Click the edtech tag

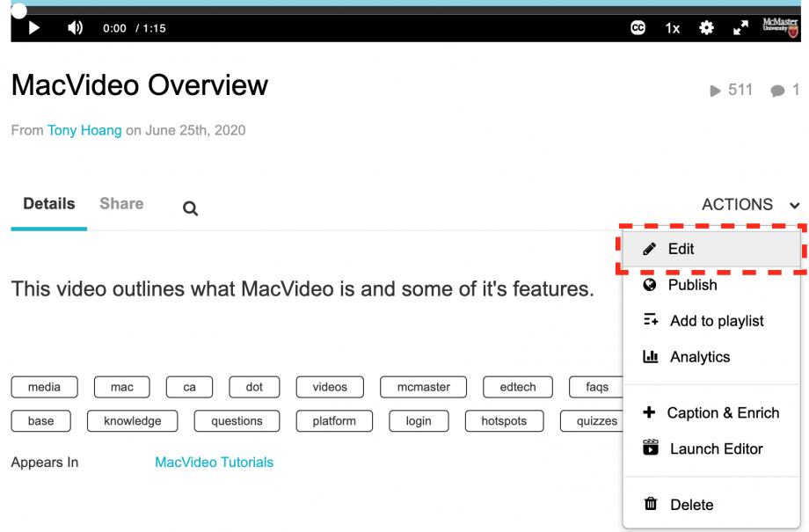pos(517,387)
